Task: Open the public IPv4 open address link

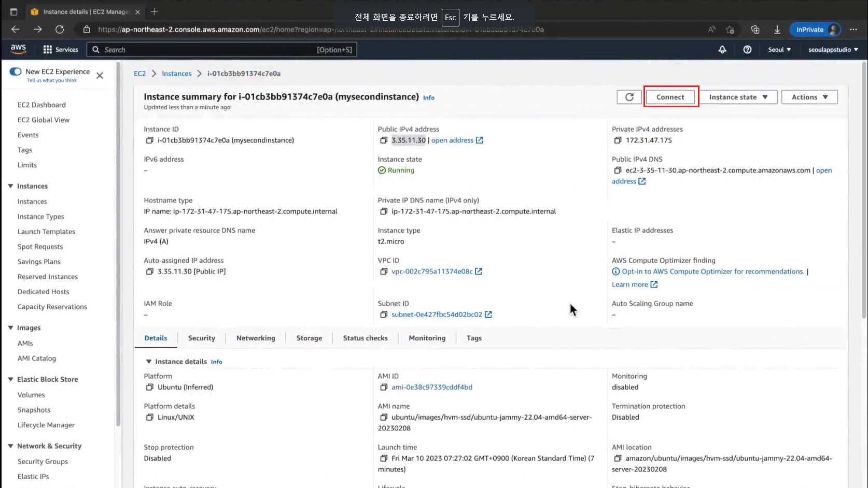Action: 457,140
